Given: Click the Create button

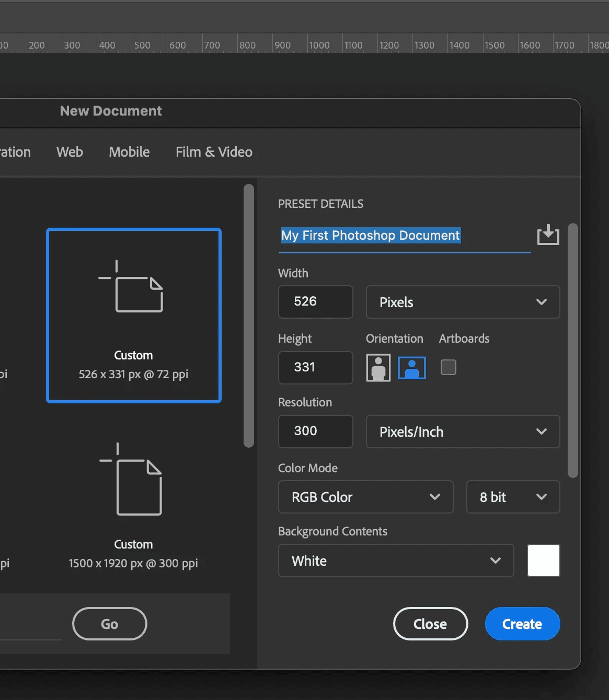Looking at the screenshot, I should click(522, 624).
